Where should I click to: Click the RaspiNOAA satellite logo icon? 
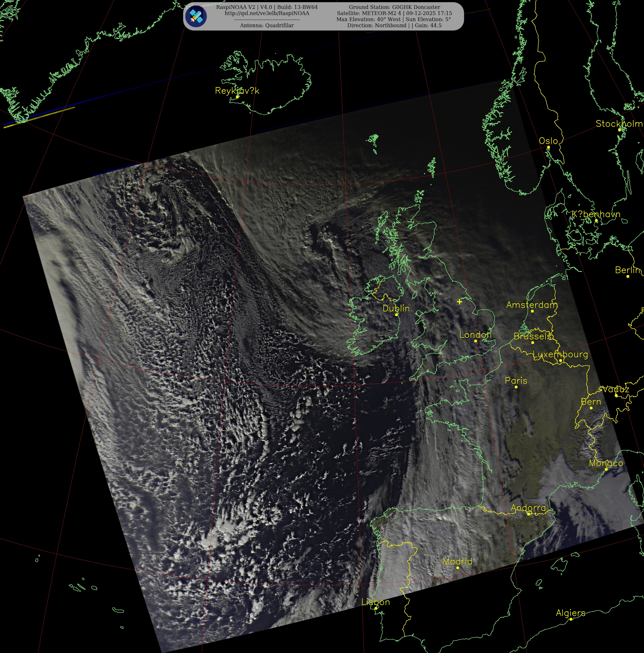click(x=196, y=16)
